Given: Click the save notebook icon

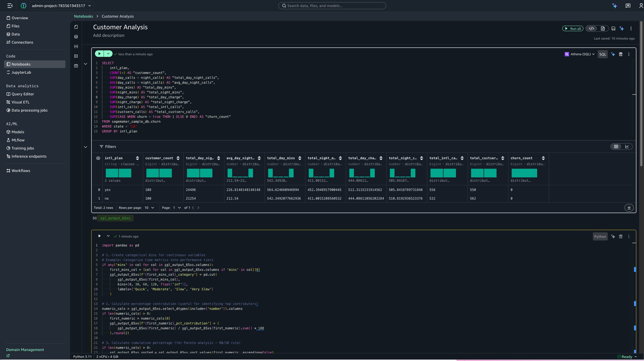Looking at the screenshot, I should (x=613, y=29).
